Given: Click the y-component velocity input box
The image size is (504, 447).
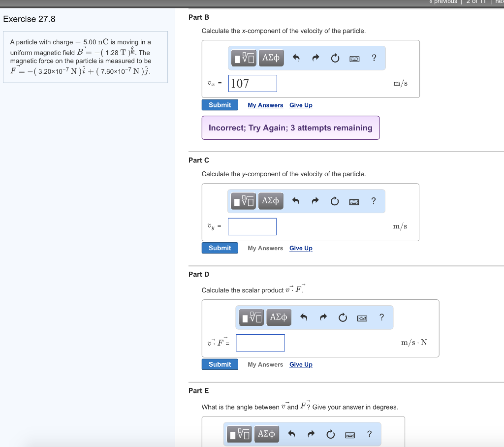Looking at the screenshot, I should 252,226.
